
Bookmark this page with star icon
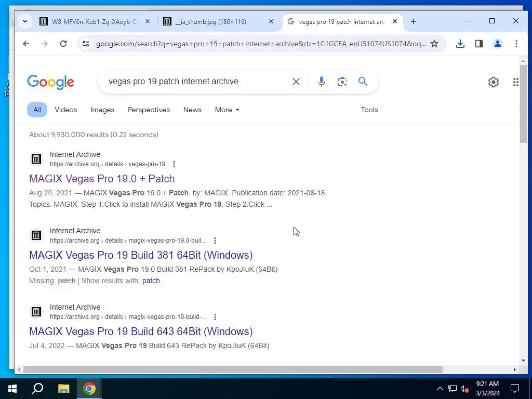[x=434, y=44]
